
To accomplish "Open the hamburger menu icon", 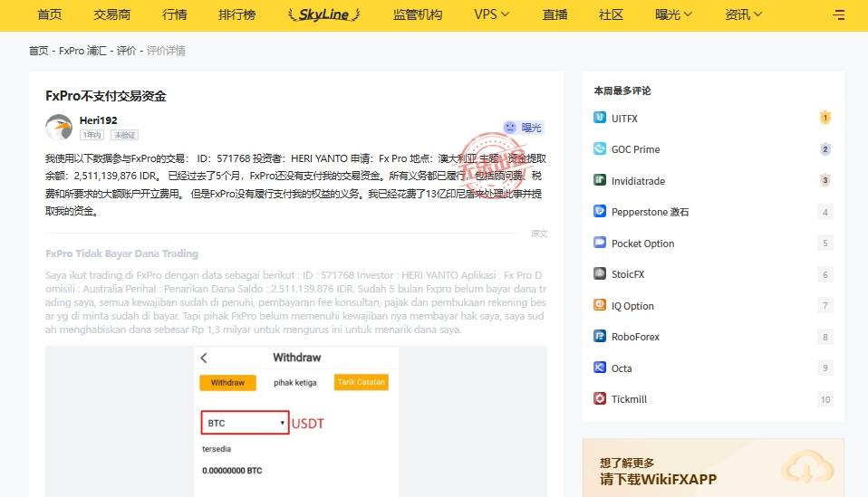I will (x=839, y=14).
